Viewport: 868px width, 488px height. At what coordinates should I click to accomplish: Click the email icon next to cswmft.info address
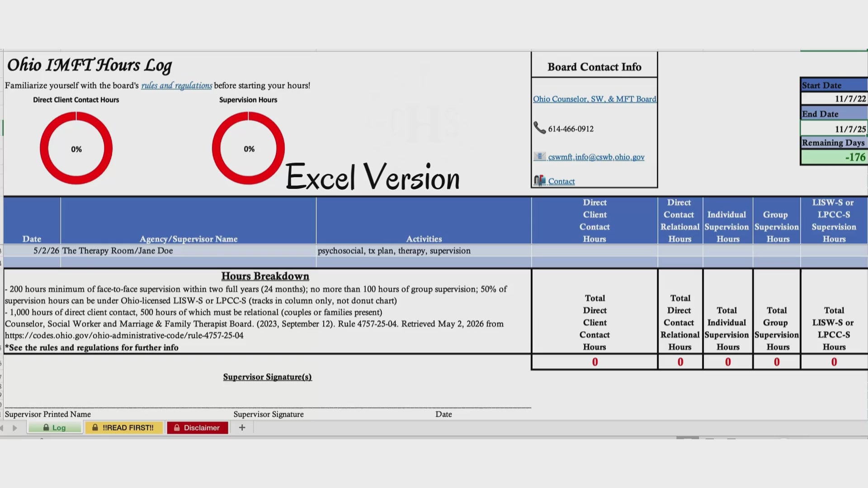point(540,156)
